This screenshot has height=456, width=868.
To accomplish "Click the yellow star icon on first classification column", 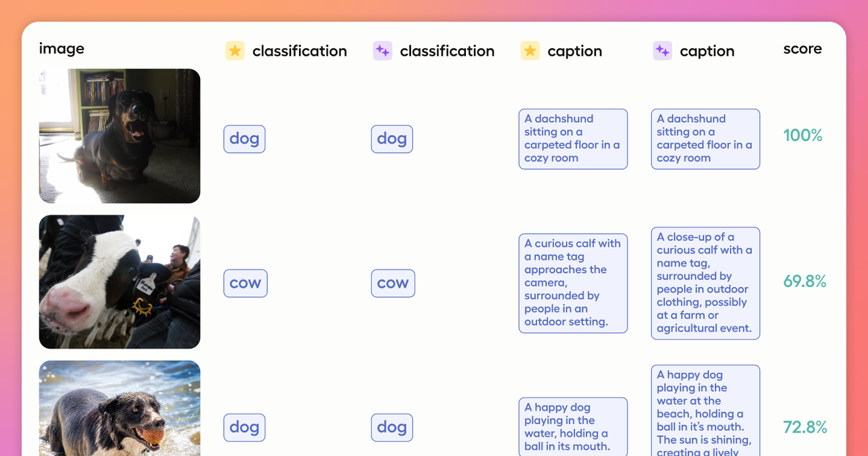I will pyautogui.click(x=235, y=50).
